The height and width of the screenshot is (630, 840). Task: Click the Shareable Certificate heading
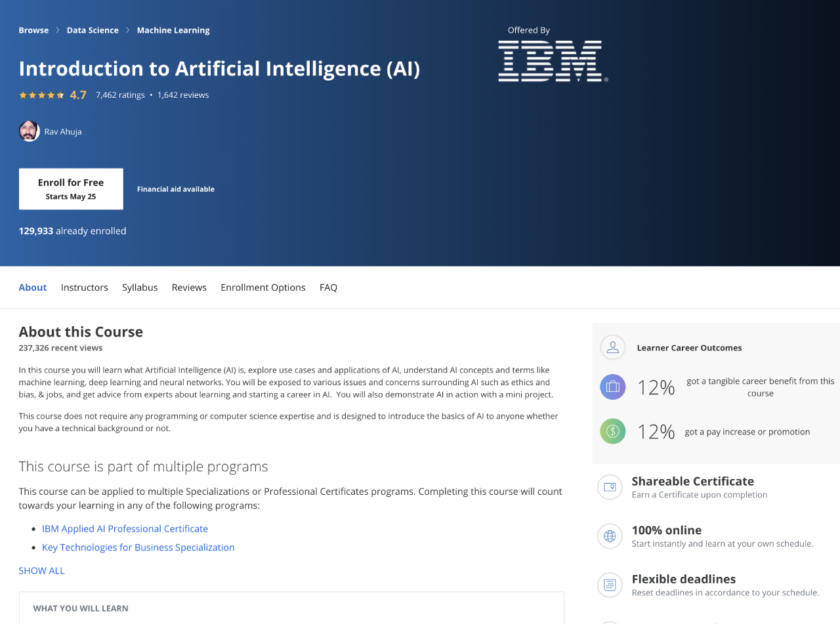tap(693, 481)
